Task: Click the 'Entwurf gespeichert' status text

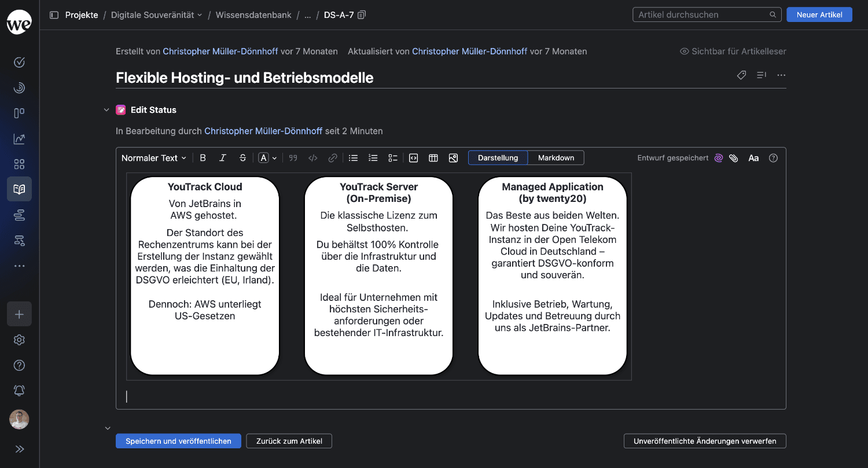Action: pyautogui.click(x=673, y=158)
